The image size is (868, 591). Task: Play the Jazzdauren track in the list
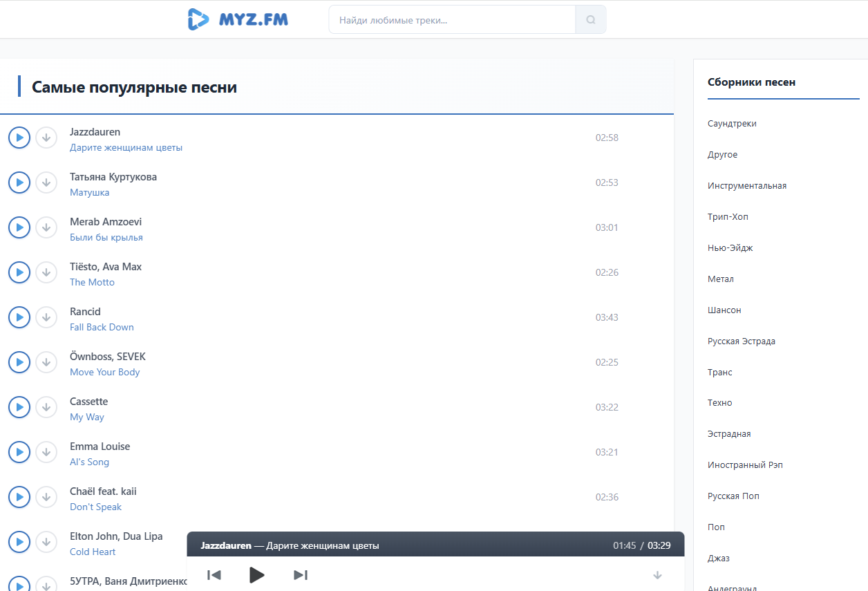pos(19,138)
